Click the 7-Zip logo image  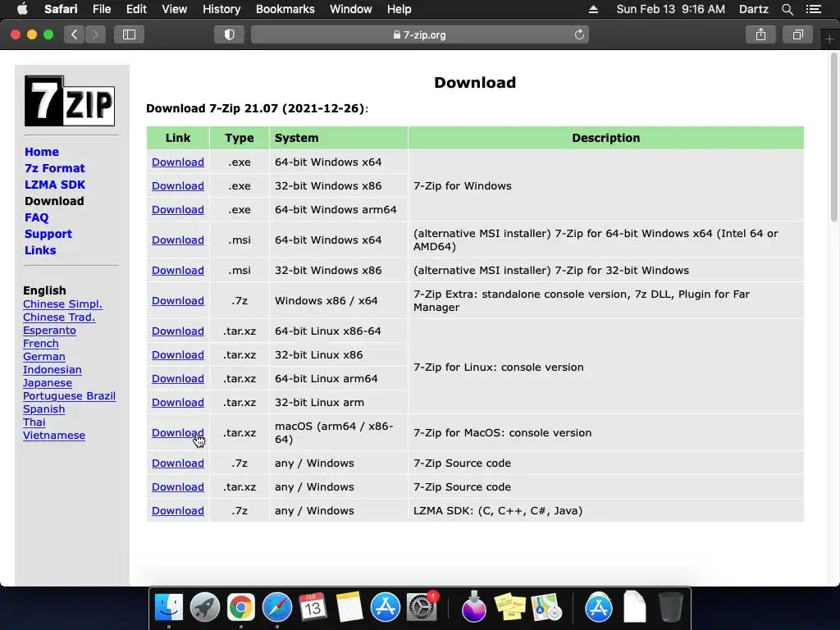tap(70, 101)
